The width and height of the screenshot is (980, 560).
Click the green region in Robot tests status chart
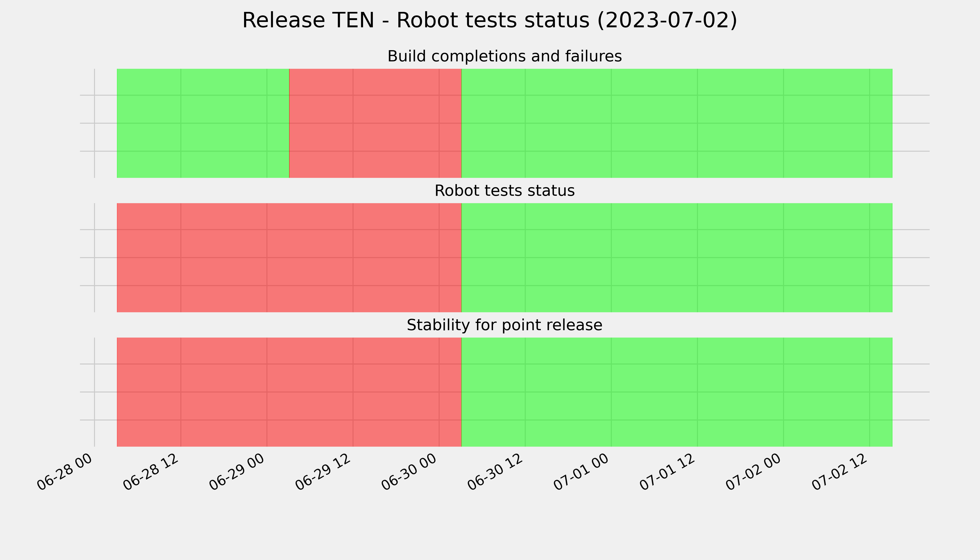coord(677,258)
